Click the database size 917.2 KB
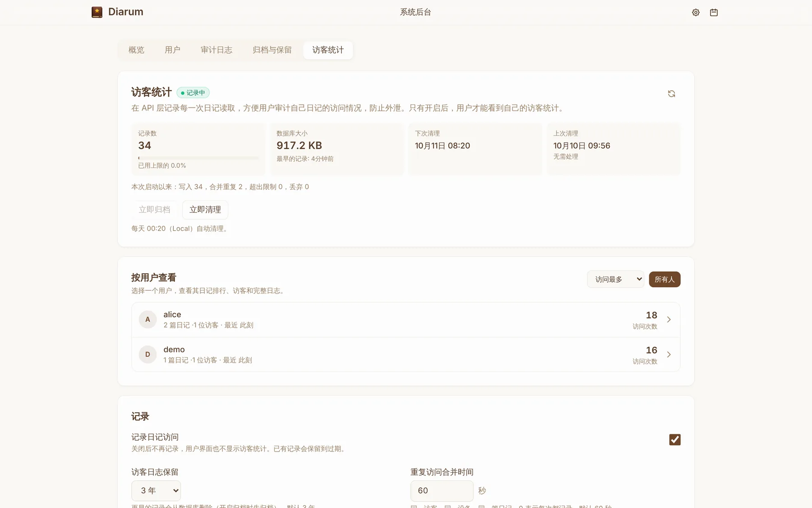This screenshot has height=508, width=812. coord(299,146)
